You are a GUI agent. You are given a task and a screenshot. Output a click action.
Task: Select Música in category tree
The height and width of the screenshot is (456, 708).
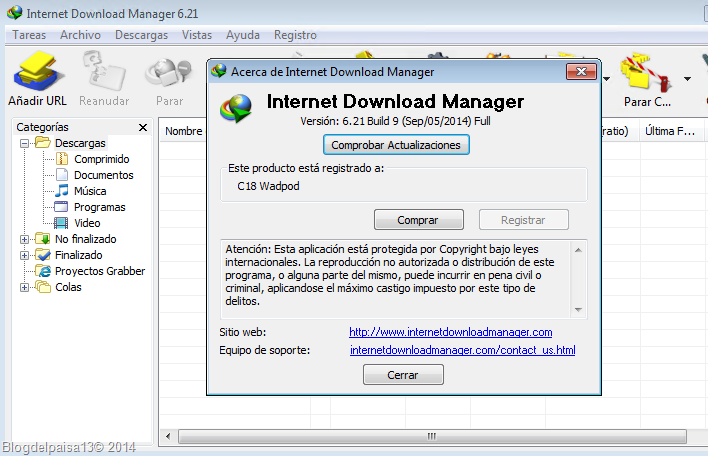point(90,191)
